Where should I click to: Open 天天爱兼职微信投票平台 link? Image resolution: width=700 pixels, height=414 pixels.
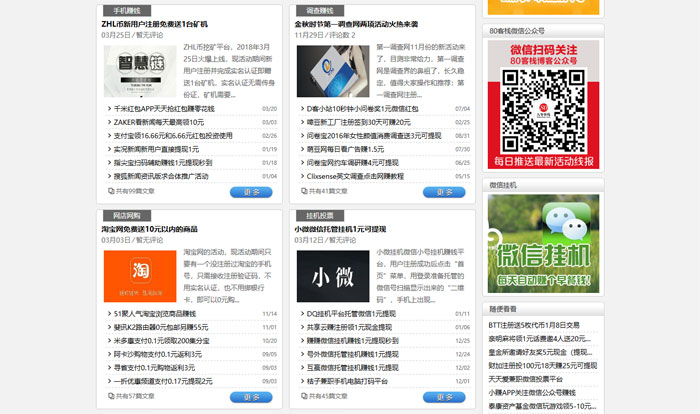pos(525,379)
